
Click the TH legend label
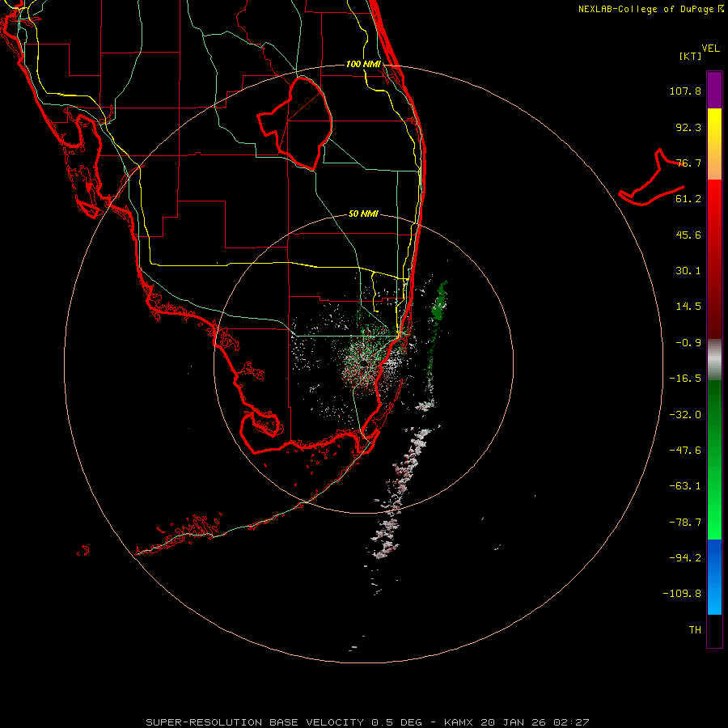click(x=695, y=630)
